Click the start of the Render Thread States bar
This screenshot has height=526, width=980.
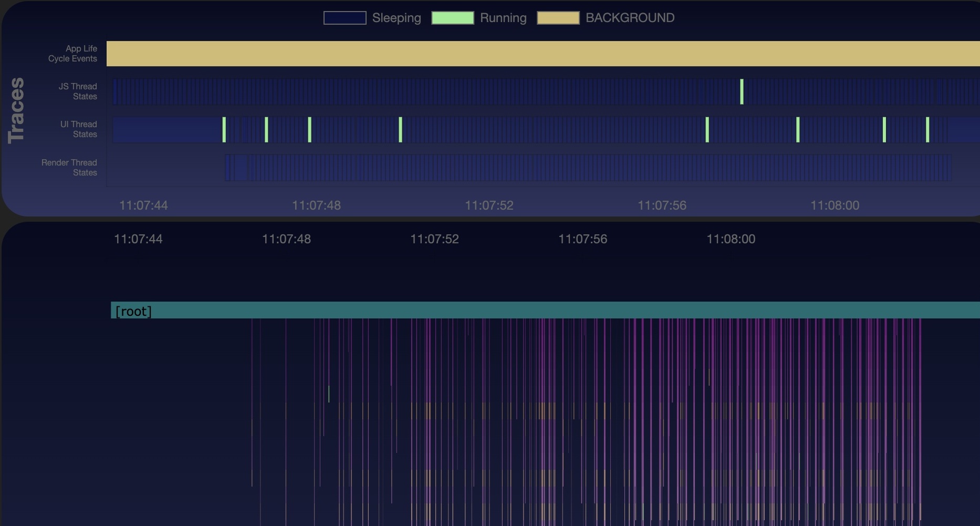click(x=227, y=168)
